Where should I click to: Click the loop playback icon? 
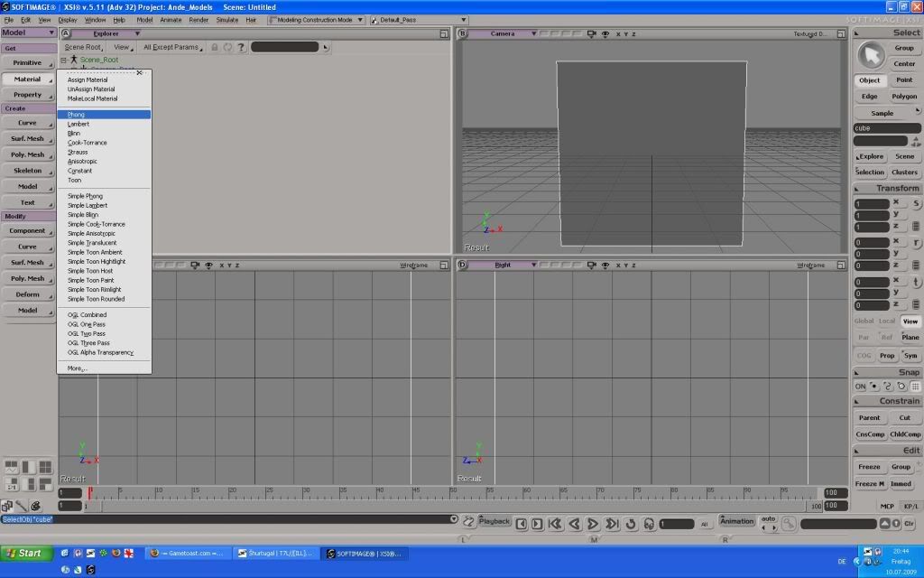631,523
